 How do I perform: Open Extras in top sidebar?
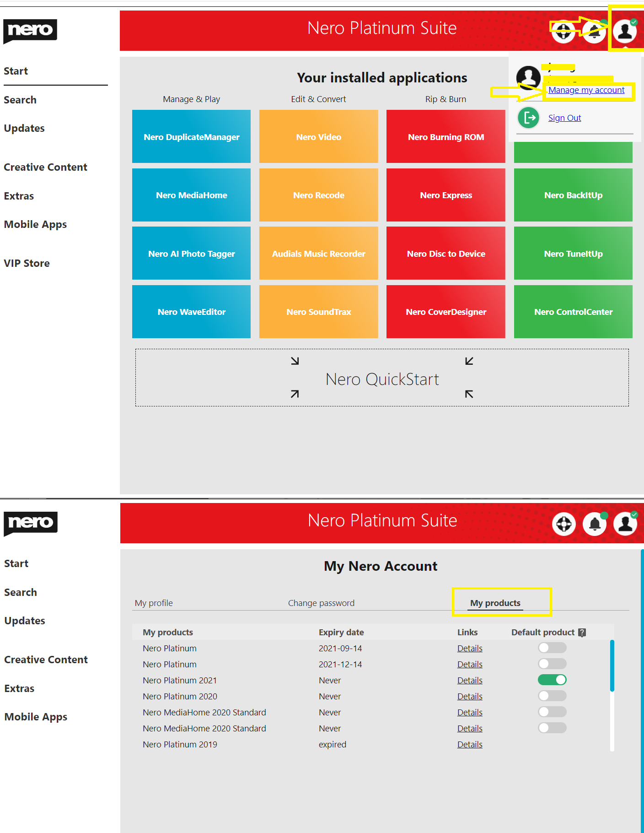[x=19, y=196]
